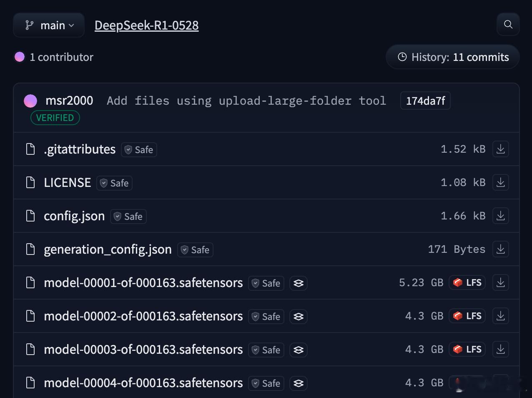The image size is (532, 398).
Task: Click the 4.3 GB size of model-00003
Action: pos(424,349)
